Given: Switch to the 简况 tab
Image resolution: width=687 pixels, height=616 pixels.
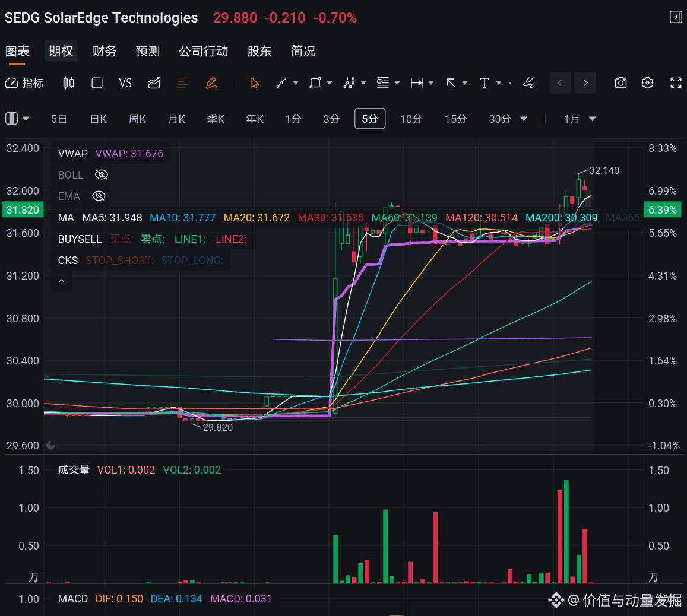Looking at the screenshot, I should pyautogui.click(x=303, y=51).
